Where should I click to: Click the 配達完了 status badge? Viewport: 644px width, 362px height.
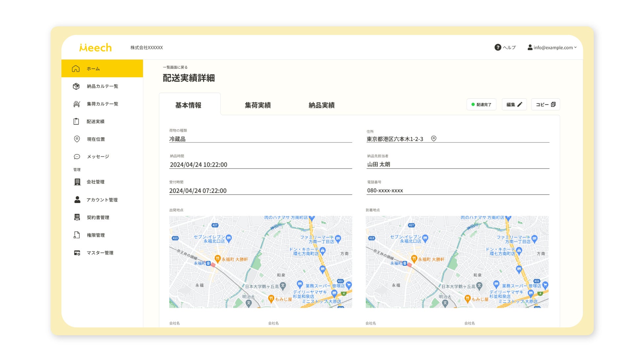pyautogui.click(x=481, y=105)
